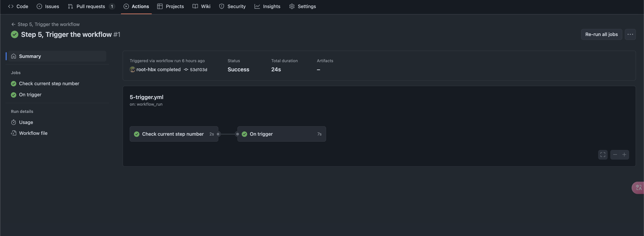Open the Usage run details

(26, 122)
